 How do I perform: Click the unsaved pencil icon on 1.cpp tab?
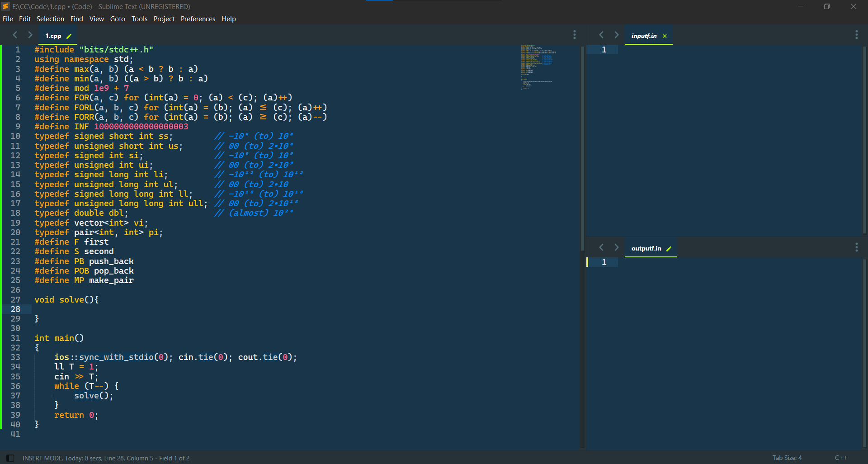point(69,36)
